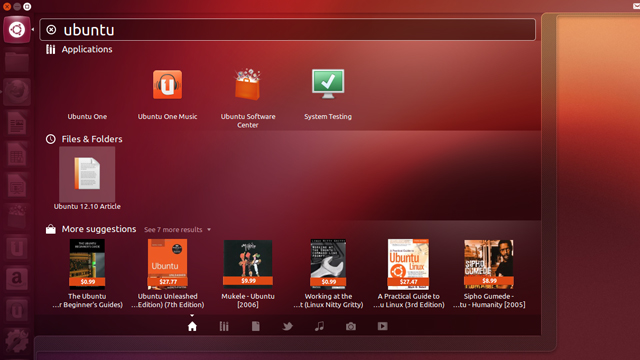640x360 pixels.
Task: Click the Dash home button in launcher
Action: pyautogui.click(x=17, y=30)
